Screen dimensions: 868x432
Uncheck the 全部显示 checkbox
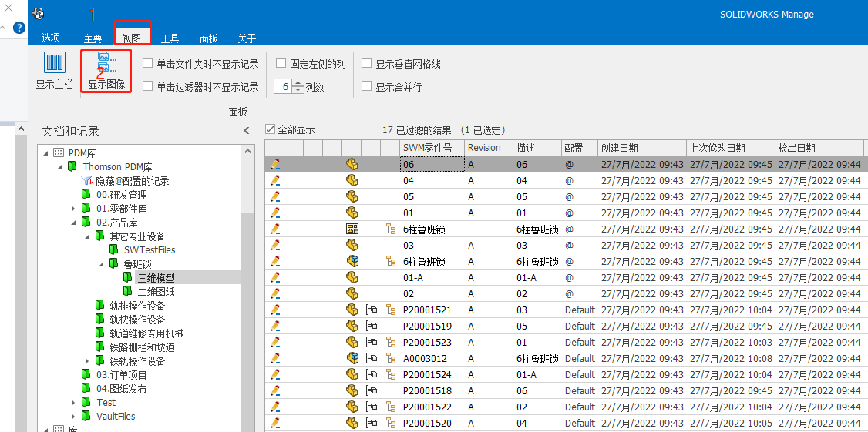(270, 130)
